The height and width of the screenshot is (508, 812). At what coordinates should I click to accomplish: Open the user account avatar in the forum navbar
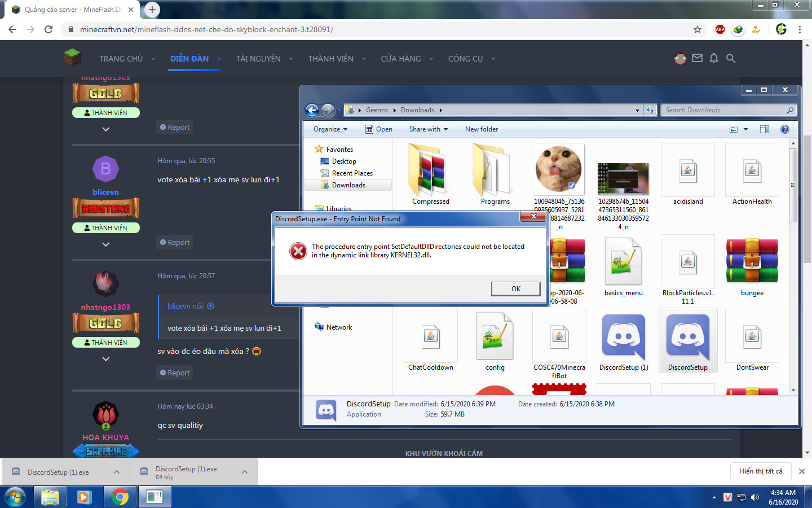[680, 58]
